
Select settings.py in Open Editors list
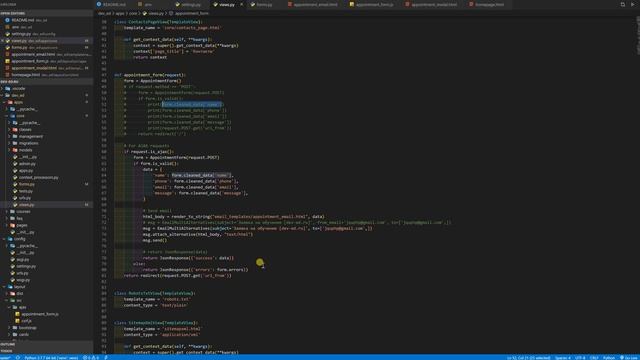(x=47, y=34)
